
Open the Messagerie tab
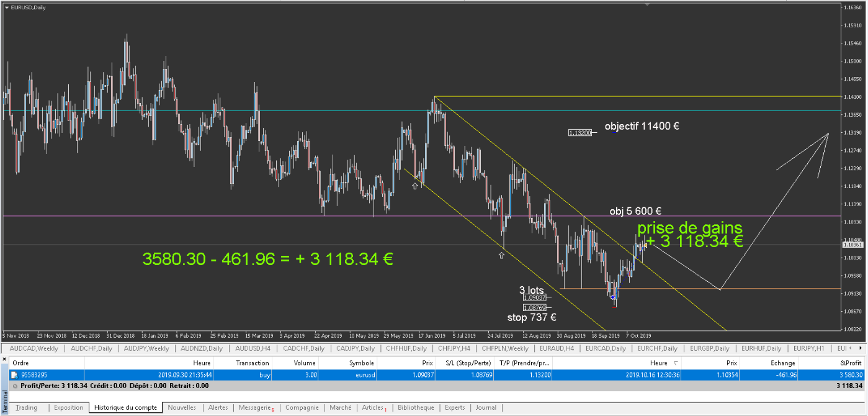[x=256, y=408]
